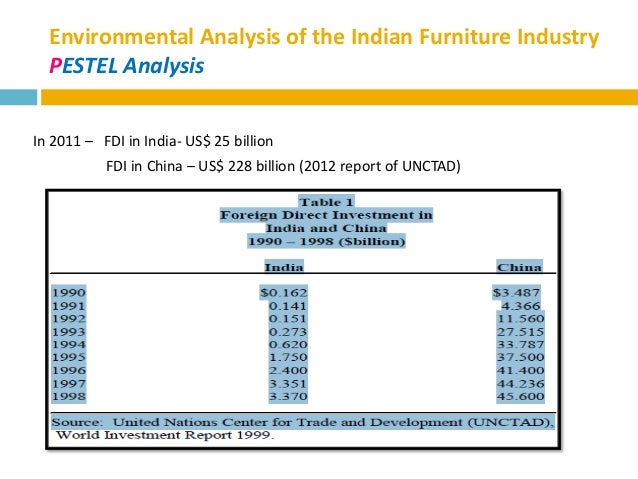This screenshot has height=479, width=638.
Task: Click India value '0.141'
Action: tap(288, 306)
